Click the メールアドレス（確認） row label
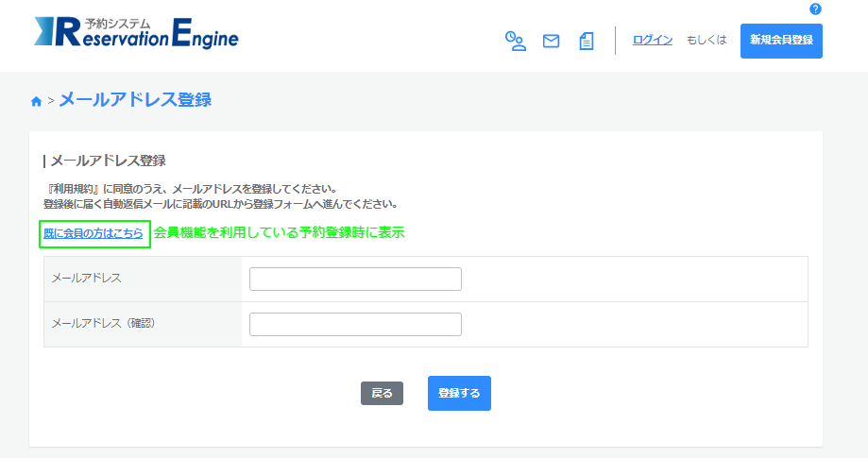This screenshot has width=868, height=458. coord(102,323)
